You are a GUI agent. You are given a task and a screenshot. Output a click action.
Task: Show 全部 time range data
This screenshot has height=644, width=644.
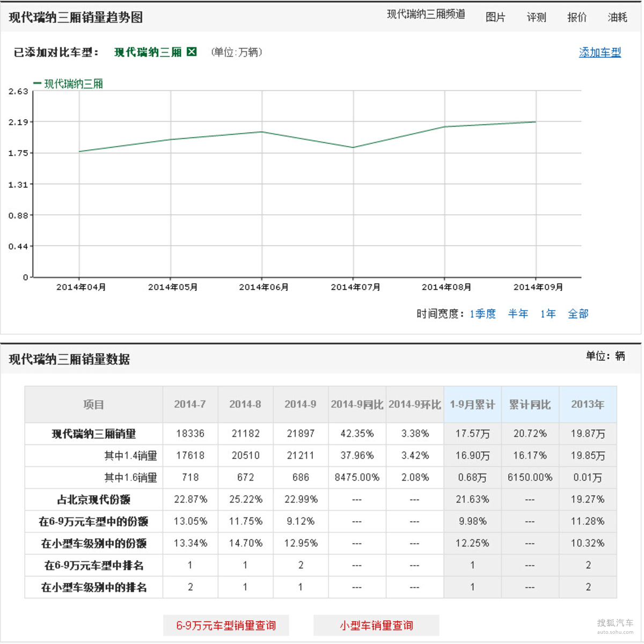pyautogui.click(x=578, y=313)
